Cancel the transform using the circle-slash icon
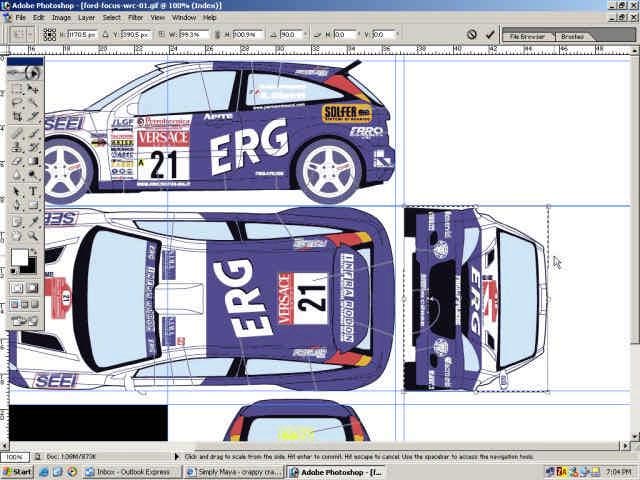640x480 pixels. coord(472,34)
